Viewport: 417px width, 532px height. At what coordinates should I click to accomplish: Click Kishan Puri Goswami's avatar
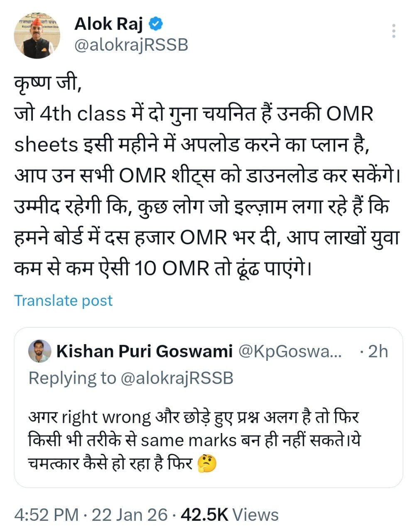[39, 351]
